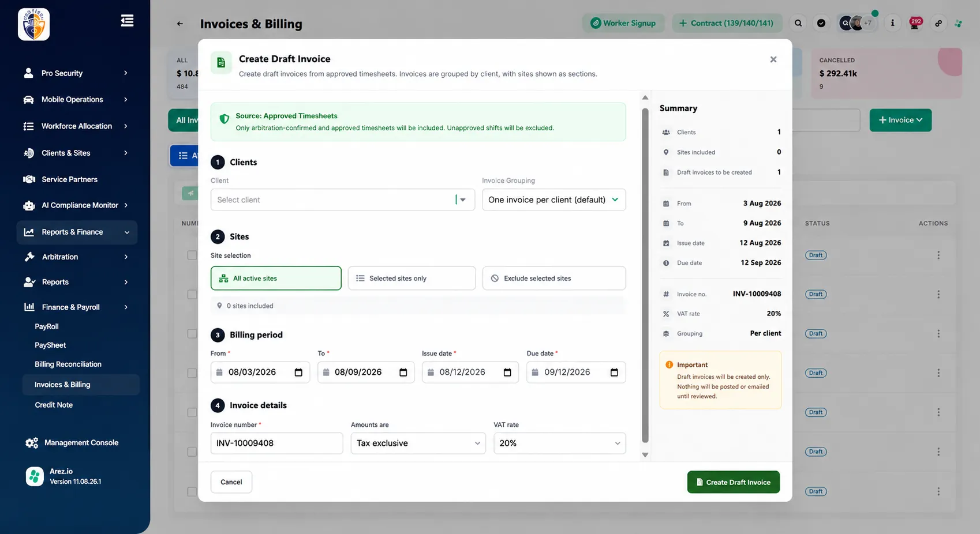Open the info icon in header
This screenshot has height=534, width=980.
892,23
